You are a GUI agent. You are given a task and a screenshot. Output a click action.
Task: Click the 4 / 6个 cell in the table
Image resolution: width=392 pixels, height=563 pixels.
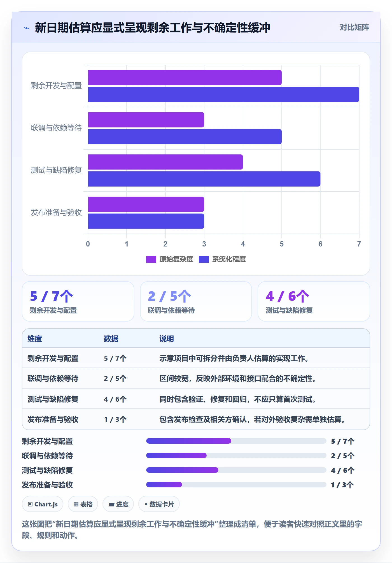click(115, 399)
